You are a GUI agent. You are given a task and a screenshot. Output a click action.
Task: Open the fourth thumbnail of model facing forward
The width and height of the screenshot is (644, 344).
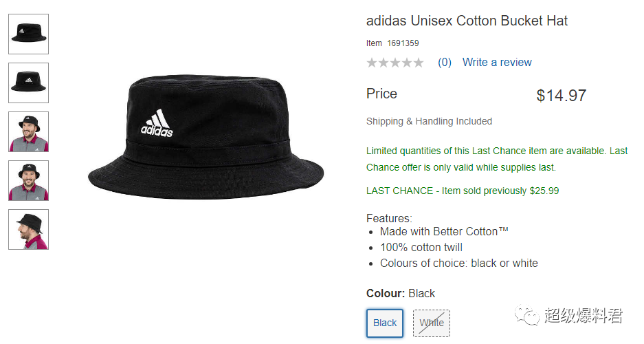click(x=28, y=181)
